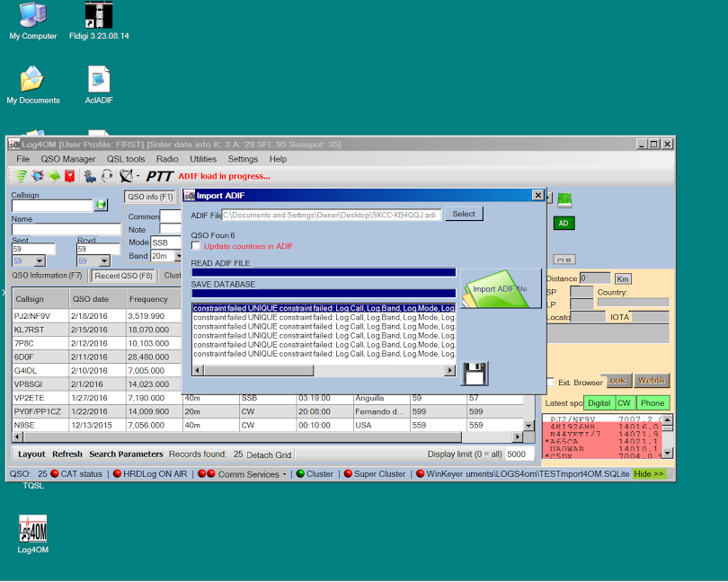The width and height of the screenshot is (728, 582).
Task: Click Select button for ADIF file
Action: pyautogui.click(x=464, y=214)
